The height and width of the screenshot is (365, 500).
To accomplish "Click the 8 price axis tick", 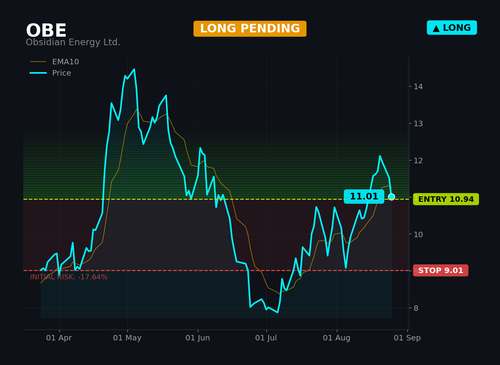I will click(x=416, y=308).
